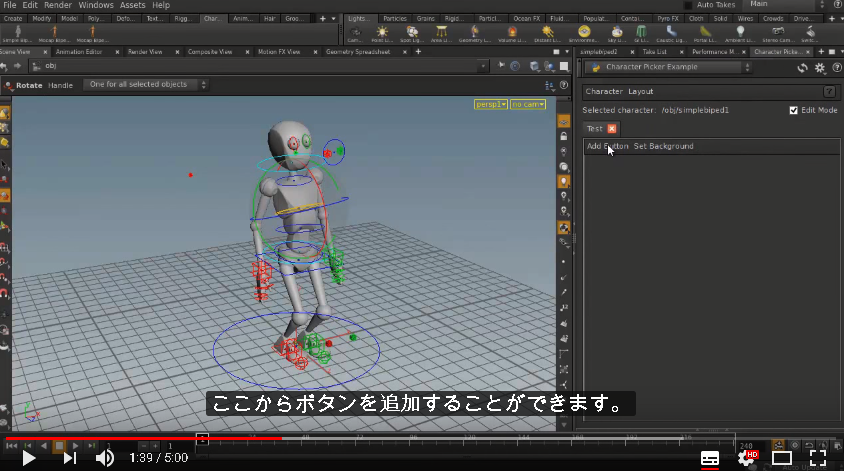Close the Test picker tab
The image size is (844, 471).
[x=612, y=129]
